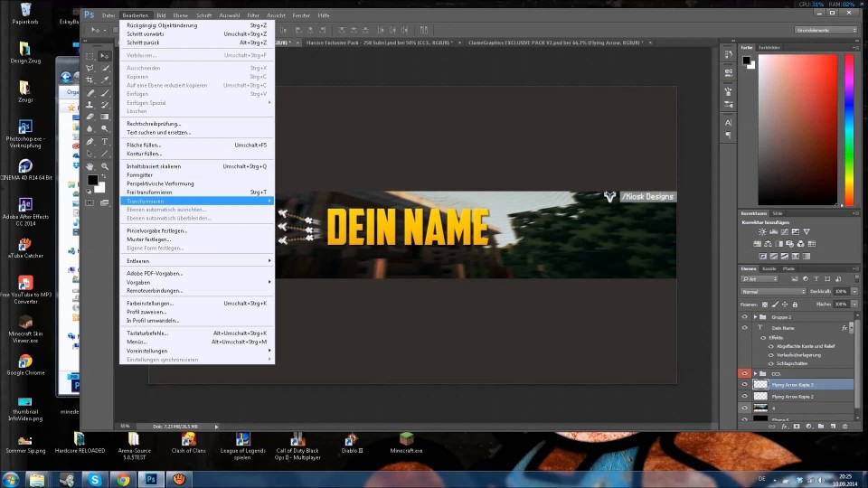Image resolution: width=868 pixels, height=488 pixels.
Task: Toggle Verlaufsüberlagerung effect visibility
Action: click(771, 355)
